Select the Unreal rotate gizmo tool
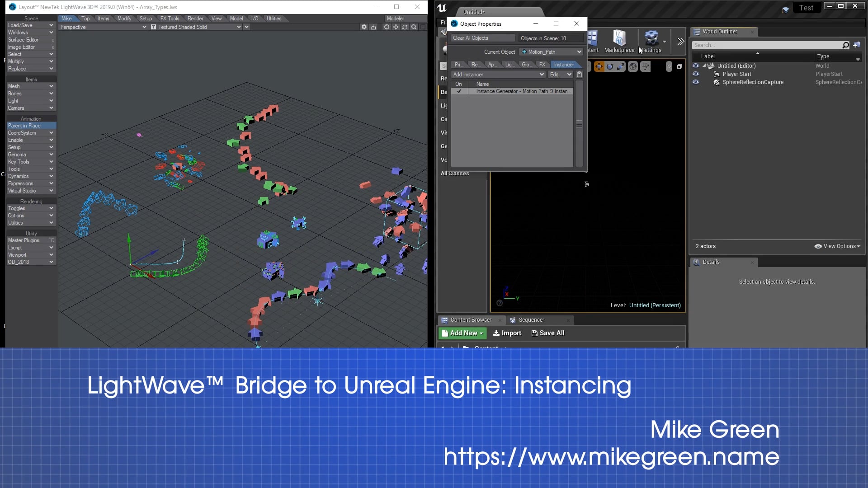868x488 pixels. [x=610, y=67]
